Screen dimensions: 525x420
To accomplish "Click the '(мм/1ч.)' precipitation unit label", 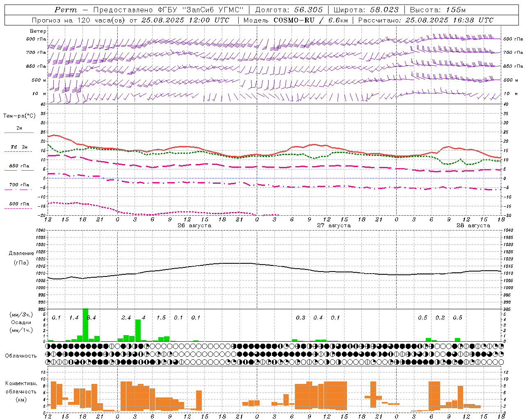I will [21, 330].
